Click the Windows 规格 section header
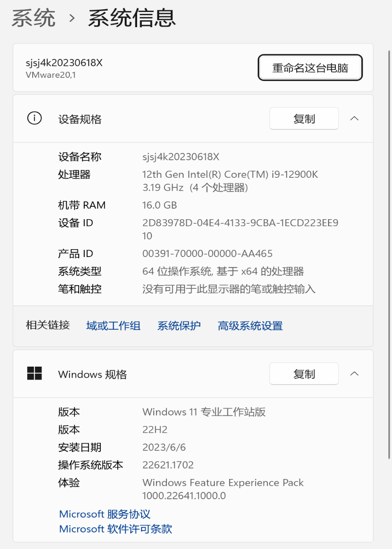Image resolution: width=392 pixels, height=549 pixels. click(193, 374)
